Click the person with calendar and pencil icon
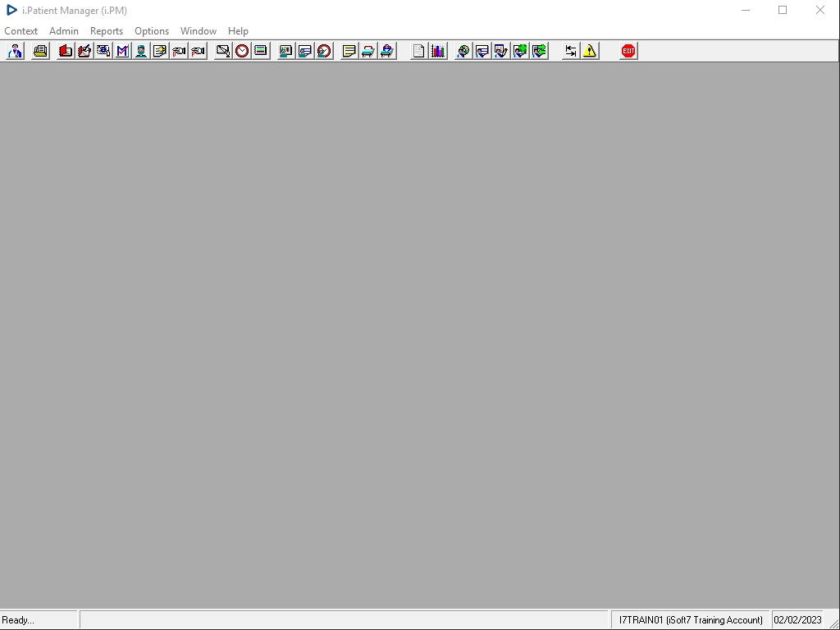Screen dimensions: 840x630 pos(501,51)
